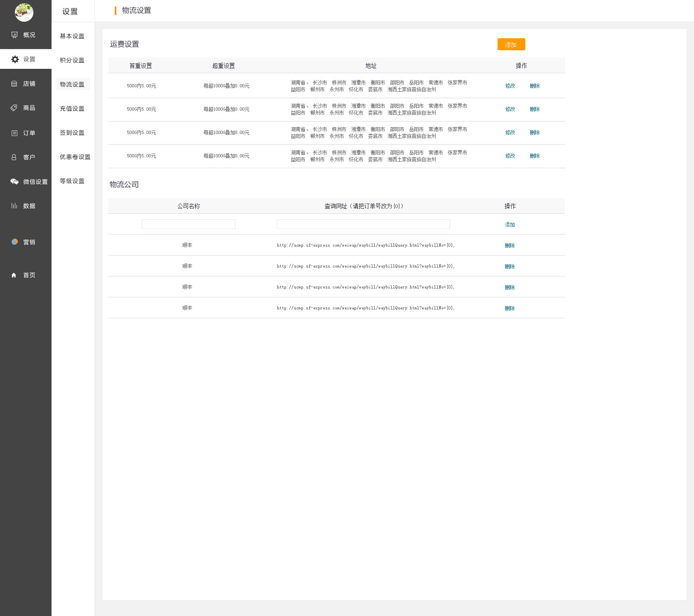
Task: Click 修改 in first shipping row
Action: pyautogui.click(x=510, y=86)
